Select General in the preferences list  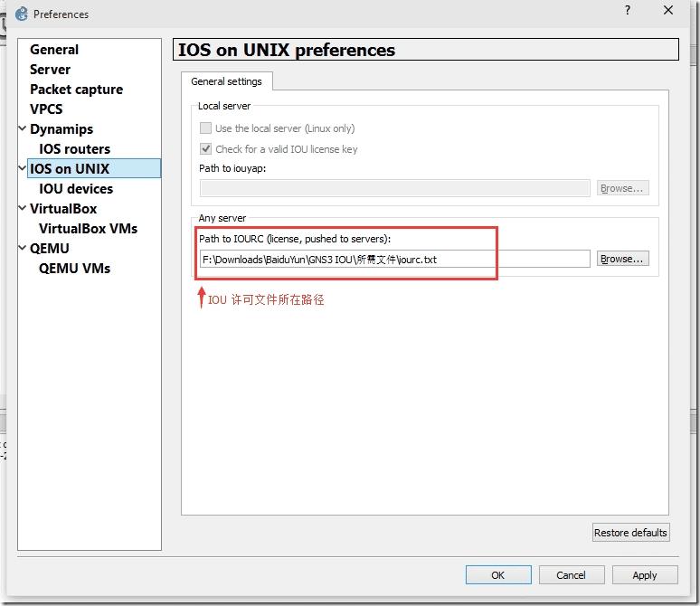[x=54, y=50]
